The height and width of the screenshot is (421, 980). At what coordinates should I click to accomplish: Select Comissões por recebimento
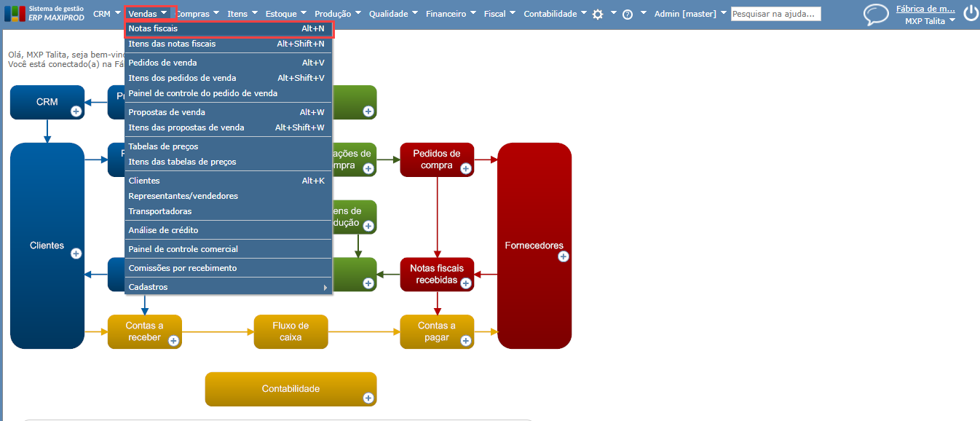[x=229, y=268]
